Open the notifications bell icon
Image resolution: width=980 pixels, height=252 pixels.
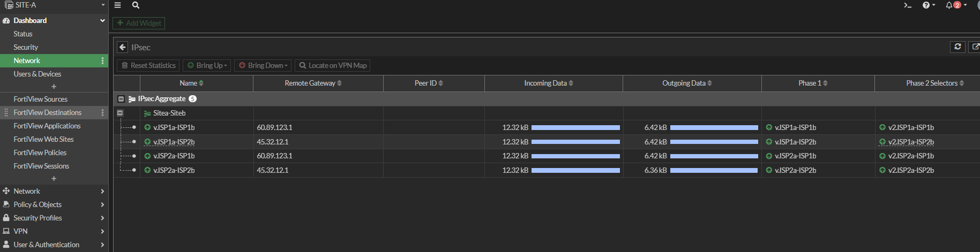tap(952, 5)
